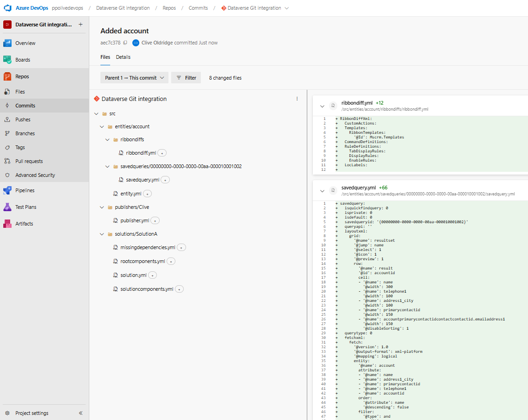Click the Advanced Security shield icon
The height and width of the screenshot is (420, 528).
click(x=7, y=176)
